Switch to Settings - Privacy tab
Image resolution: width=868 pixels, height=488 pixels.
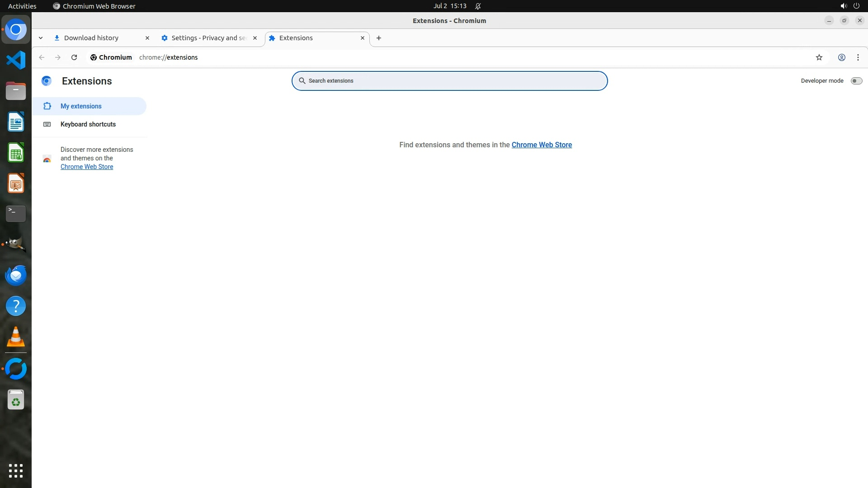tap(208, 38)
